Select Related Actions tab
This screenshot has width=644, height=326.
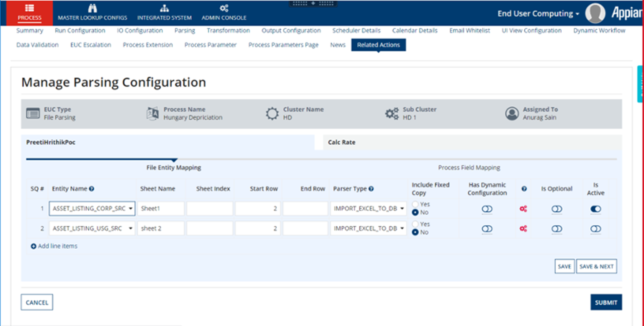coord(378,45)
